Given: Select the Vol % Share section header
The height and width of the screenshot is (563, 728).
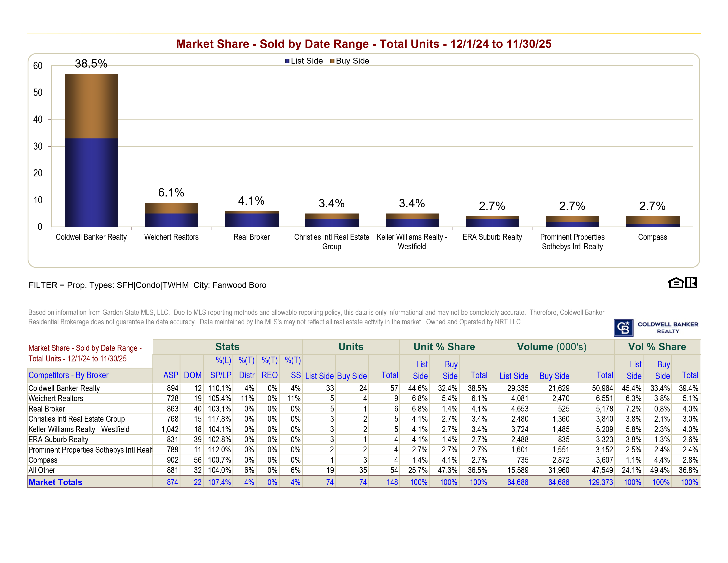Looking at the screenshot, I should pyautogui.click(x=657, y=347).
